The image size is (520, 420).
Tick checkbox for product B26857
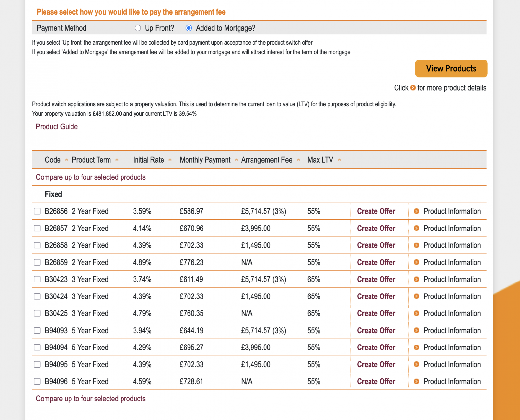tap(37, 228)
